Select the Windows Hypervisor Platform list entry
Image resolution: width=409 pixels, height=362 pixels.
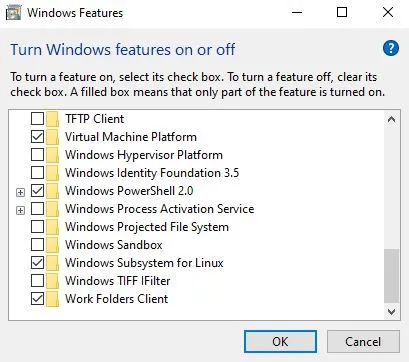click(x=144, y=155)
